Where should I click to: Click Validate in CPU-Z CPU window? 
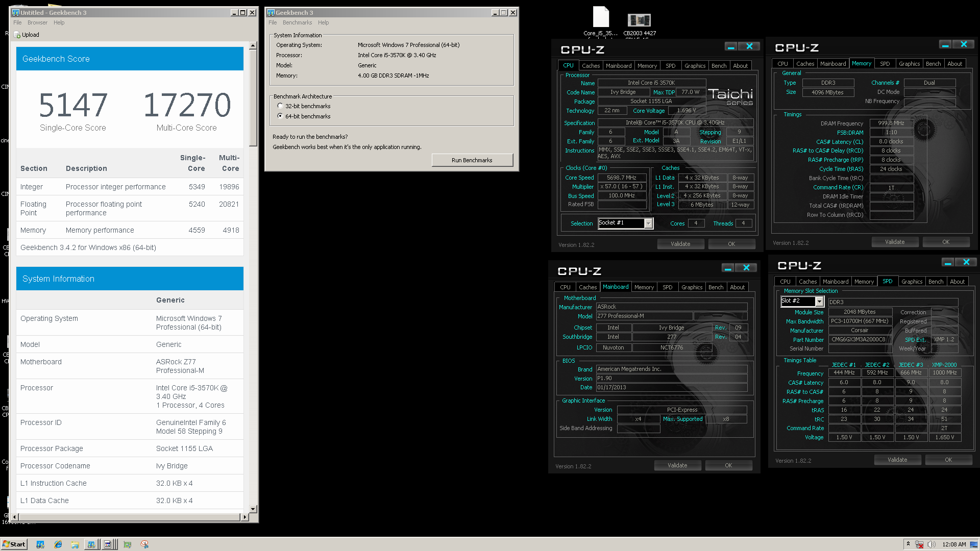(x=680, y=244)
